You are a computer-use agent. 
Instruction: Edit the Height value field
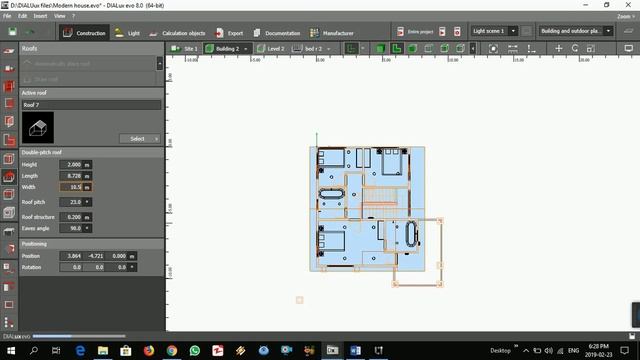pyautogui.click(x=71, y=164)
